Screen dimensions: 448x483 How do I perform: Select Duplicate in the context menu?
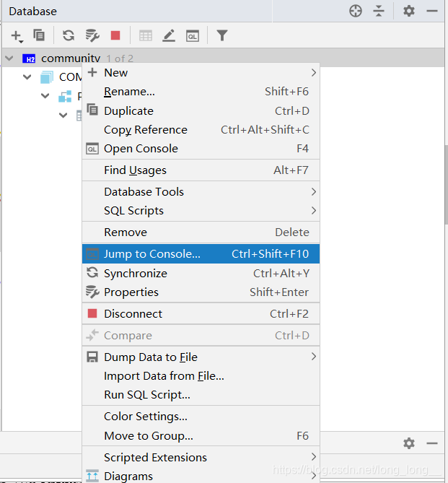[x=201, y=111]
